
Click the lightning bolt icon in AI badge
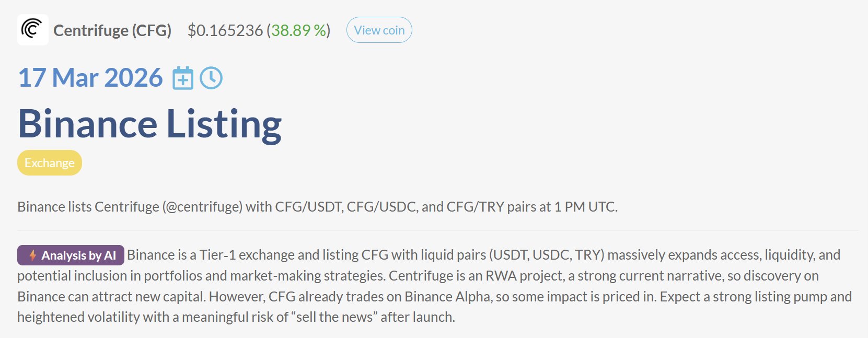click(x=32, y=255)
